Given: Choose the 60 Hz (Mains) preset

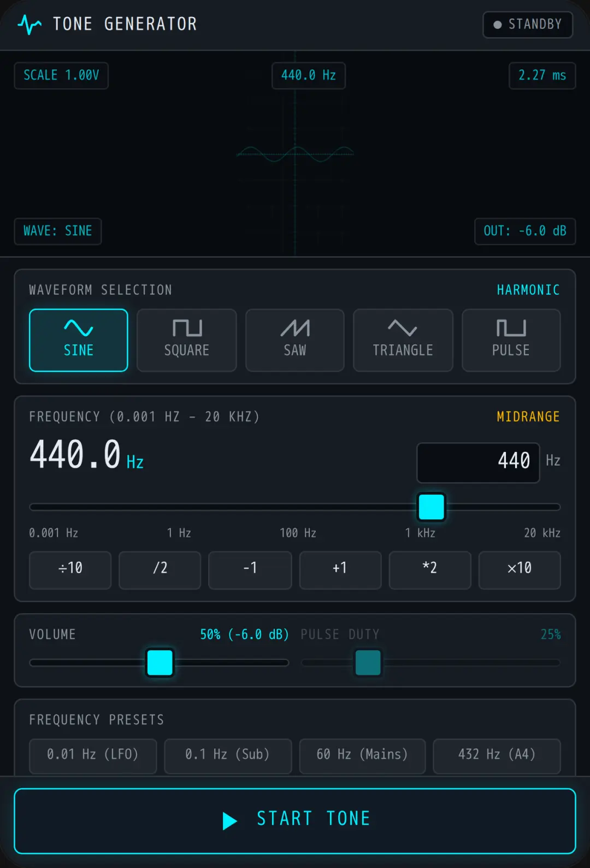Looking at the screenshot, I should [362, 756].
